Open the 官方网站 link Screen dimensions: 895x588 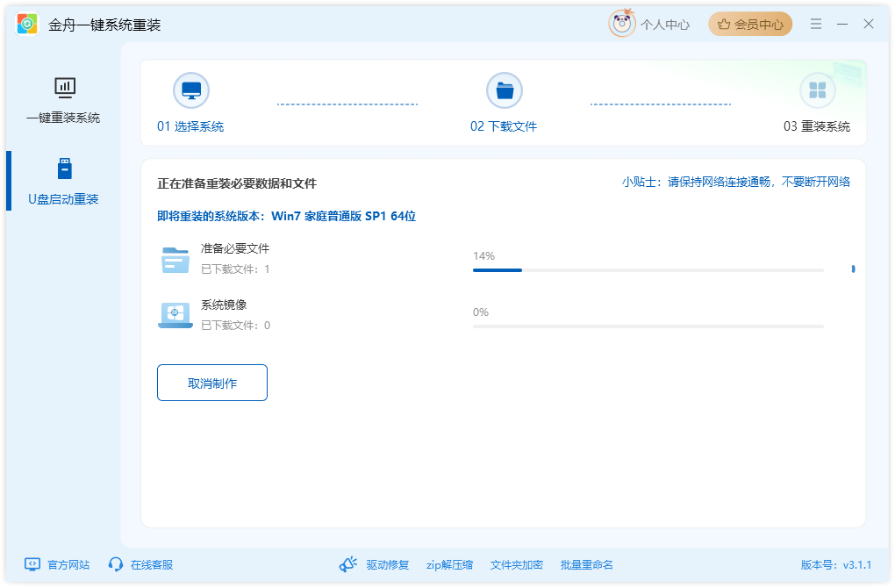point(68,564)
